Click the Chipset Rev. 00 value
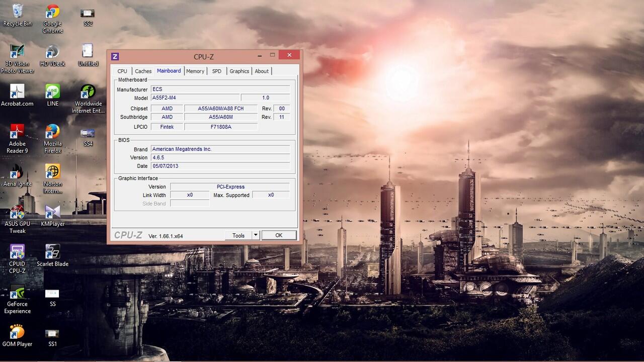 282,109
